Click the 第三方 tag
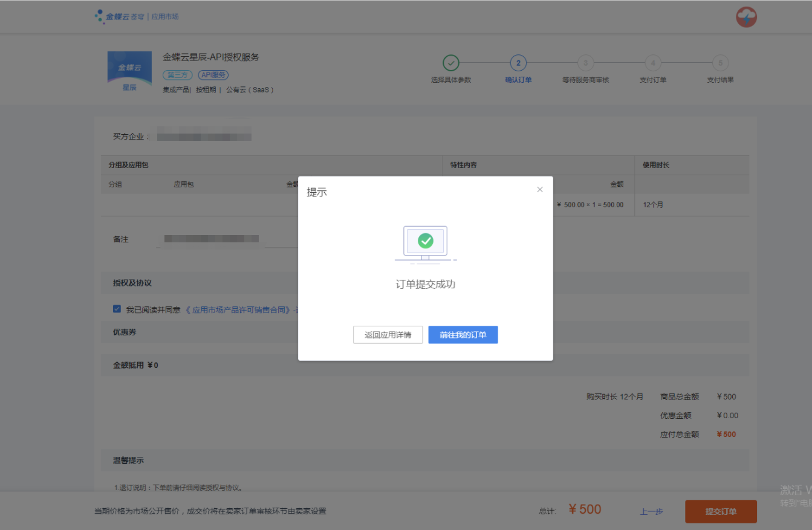The image size is (812, 530). (x=177, y=75)
